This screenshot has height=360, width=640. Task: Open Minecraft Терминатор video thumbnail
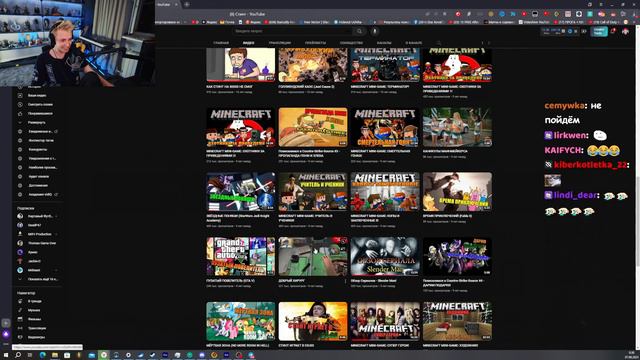[385, 65]
